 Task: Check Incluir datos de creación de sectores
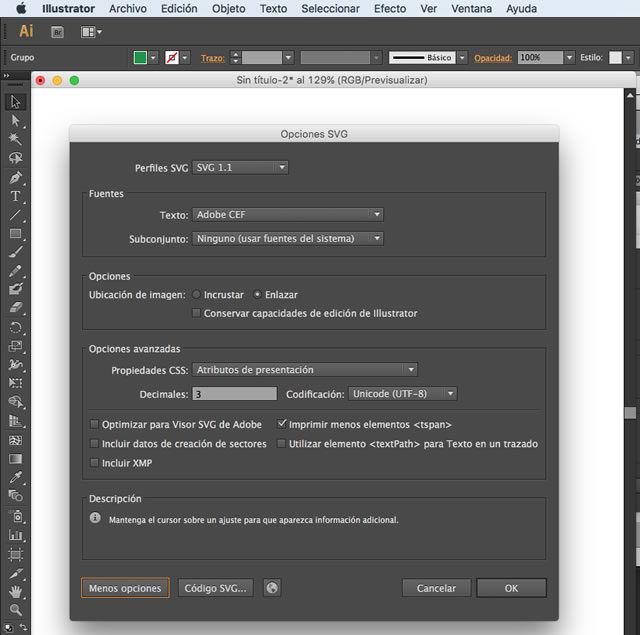point(94,444)
